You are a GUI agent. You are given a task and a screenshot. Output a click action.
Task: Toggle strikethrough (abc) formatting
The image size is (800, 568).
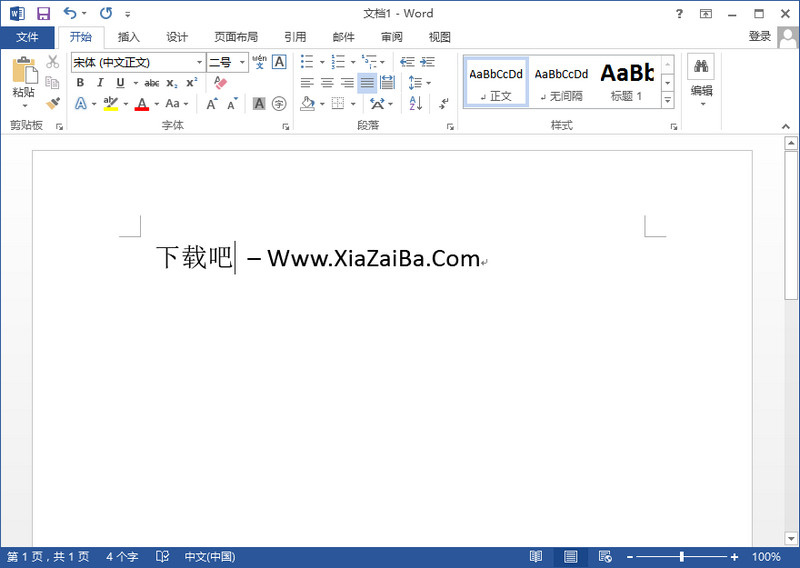(x=152, y=83)
